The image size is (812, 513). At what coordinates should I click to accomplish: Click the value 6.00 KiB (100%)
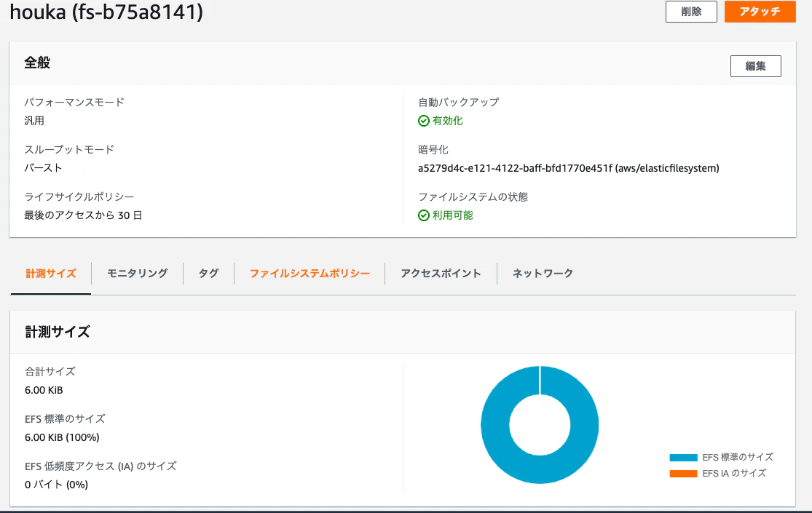[62, 437]
